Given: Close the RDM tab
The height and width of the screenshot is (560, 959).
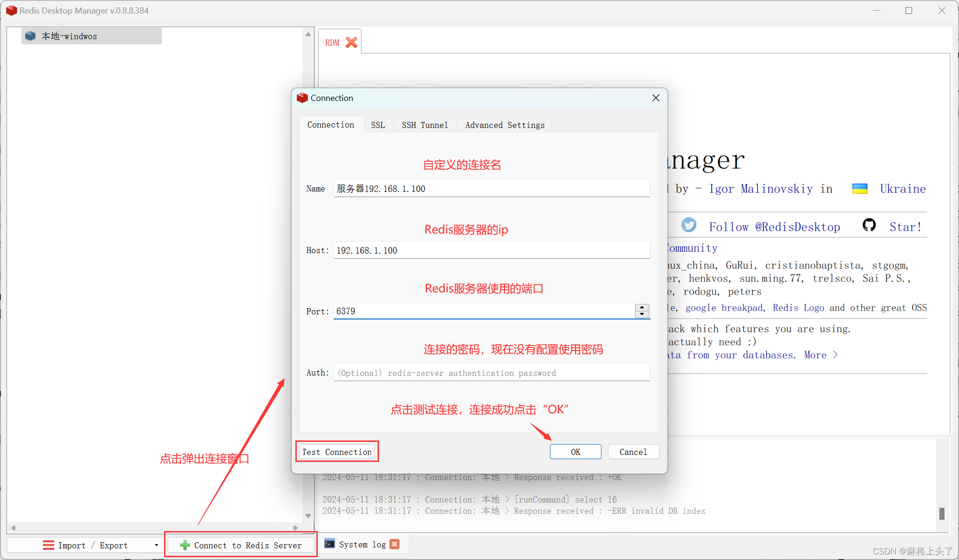Looking at the screenshot, I should [351, 43].
